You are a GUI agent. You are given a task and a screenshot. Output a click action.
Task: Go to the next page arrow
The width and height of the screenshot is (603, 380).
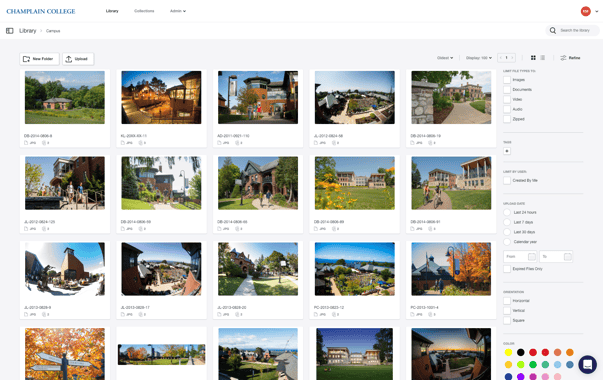click(x=512, y=58)
